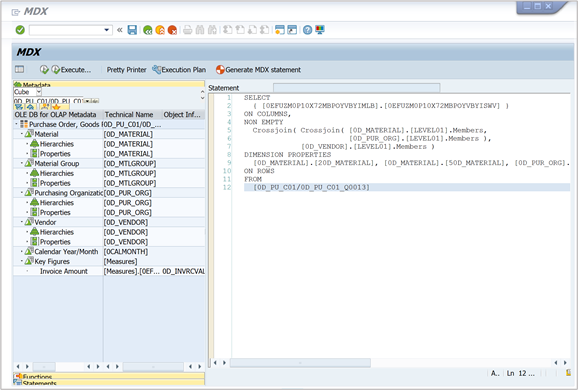Click the first Execute clock icon
Viewport: 578px width, 390px height.
(44, 69)
